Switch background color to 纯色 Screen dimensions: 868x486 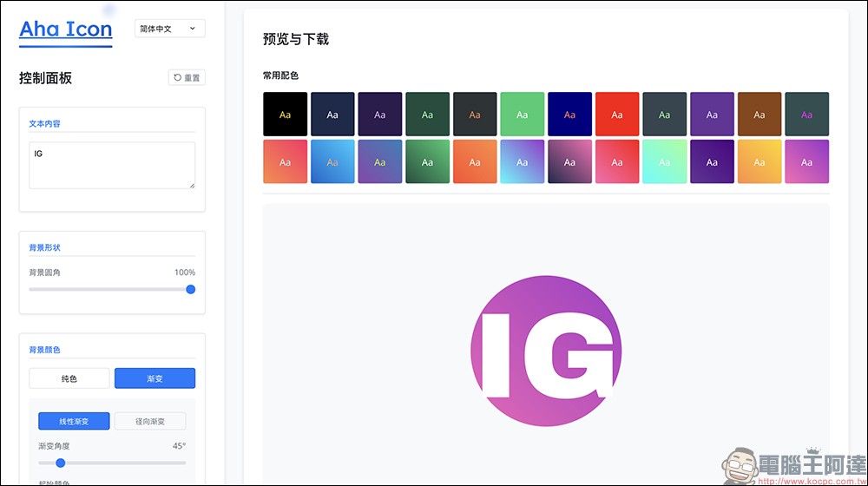(69, 378)
